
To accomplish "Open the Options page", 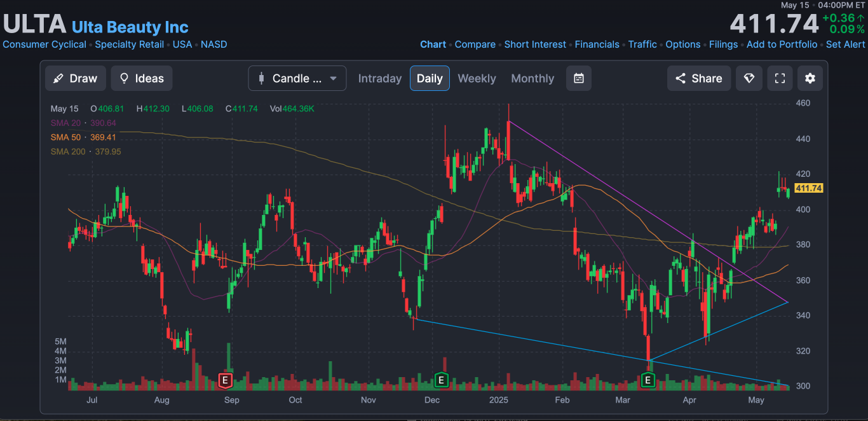I will [x=683, y=45].
